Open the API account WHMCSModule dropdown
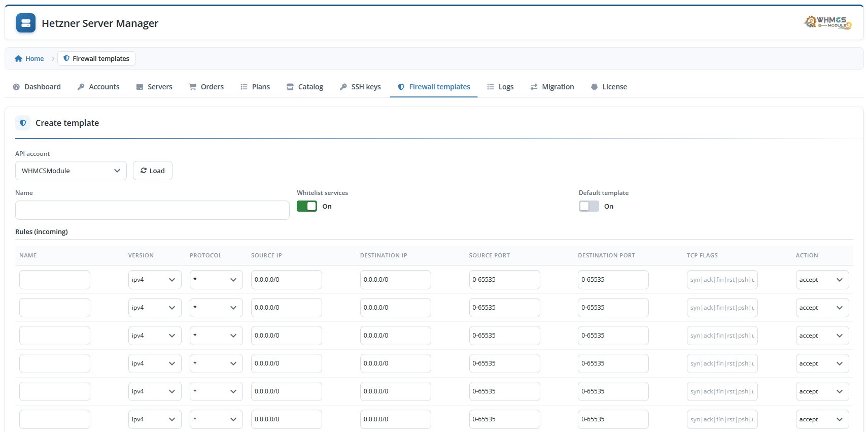The image size is (868, 432). (x=71, y=171)
